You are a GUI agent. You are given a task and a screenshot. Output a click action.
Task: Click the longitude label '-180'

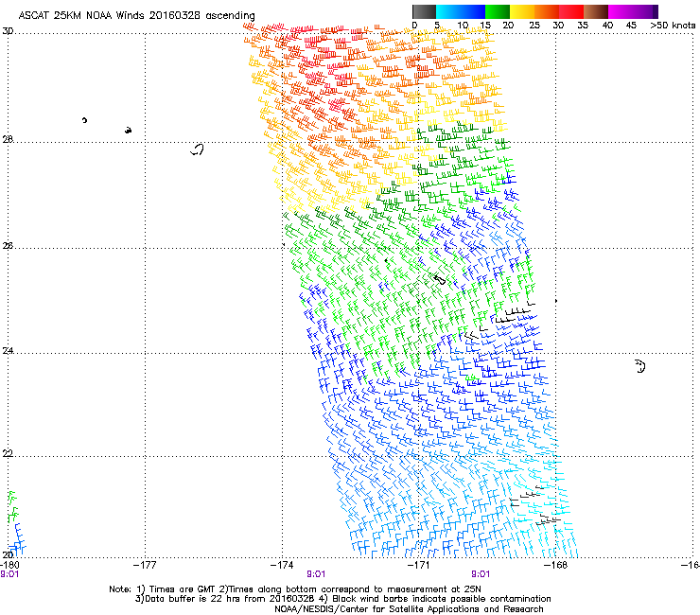tap(9, 565)
